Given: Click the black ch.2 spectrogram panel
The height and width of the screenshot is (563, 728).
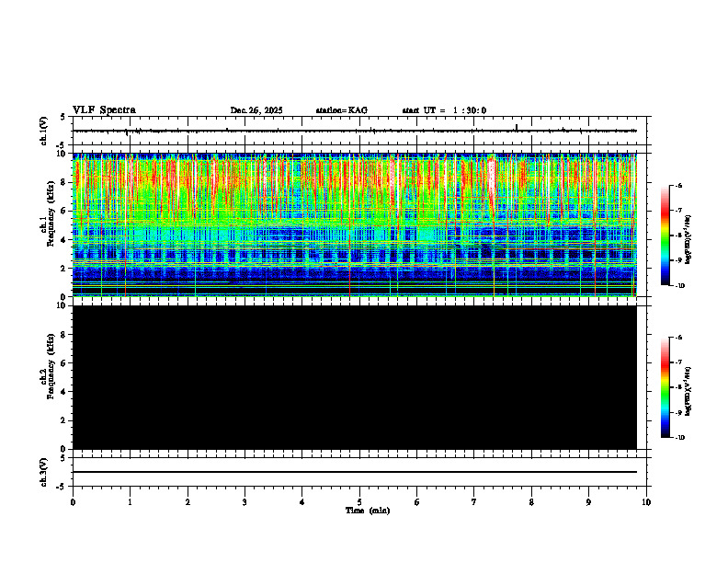Looking at the screenshot, I should pyautogui.click(x=355, y=377).
